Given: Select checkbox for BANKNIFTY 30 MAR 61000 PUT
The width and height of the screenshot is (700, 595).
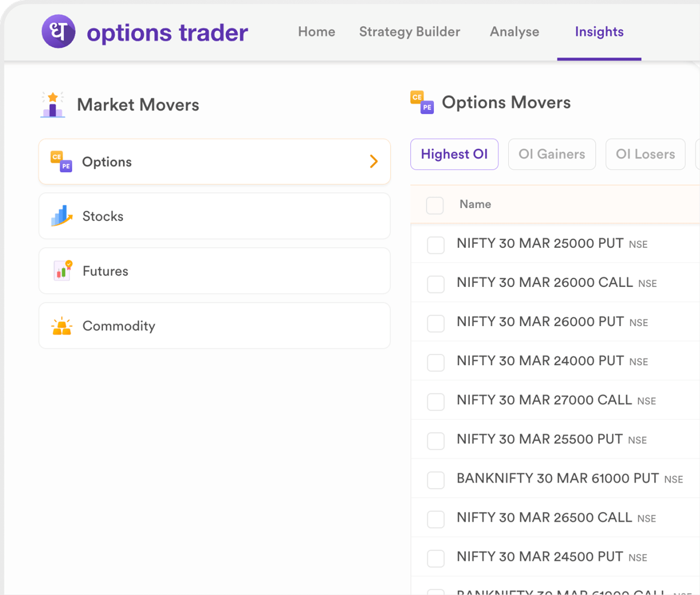Looking at the screenshot, I should 435,480.
